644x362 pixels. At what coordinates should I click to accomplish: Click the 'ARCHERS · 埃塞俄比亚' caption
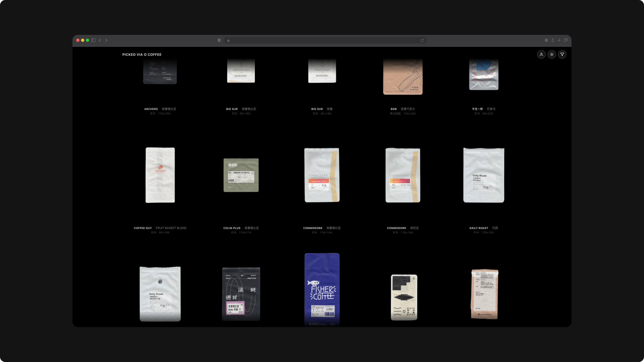coord(160,109)
